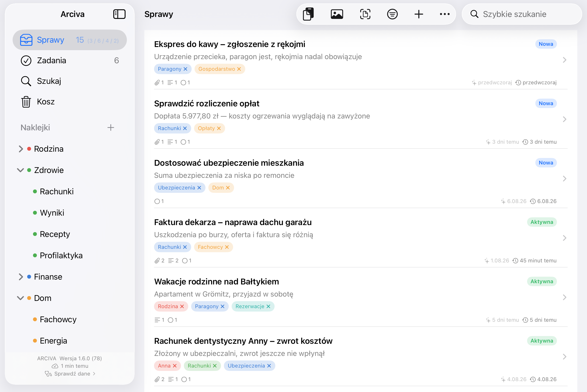Viewport: 587px width, 392px height.
Task: Click Aktywna badge on Rachunek dentystyczny Anny
Action: tap(542, 341)
